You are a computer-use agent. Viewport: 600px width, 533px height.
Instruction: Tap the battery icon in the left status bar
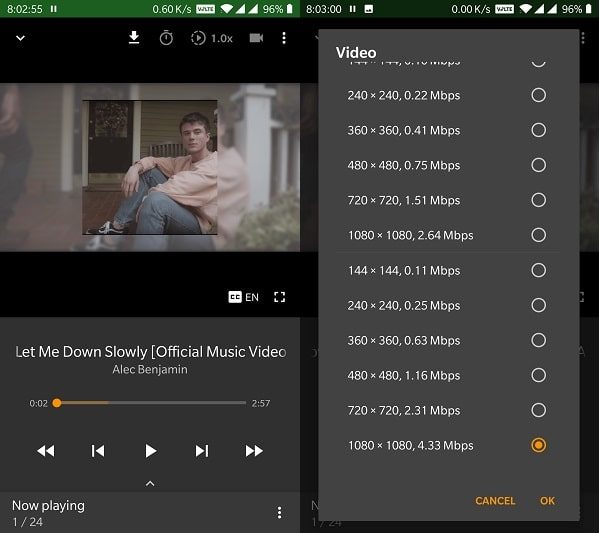point(290,9)
